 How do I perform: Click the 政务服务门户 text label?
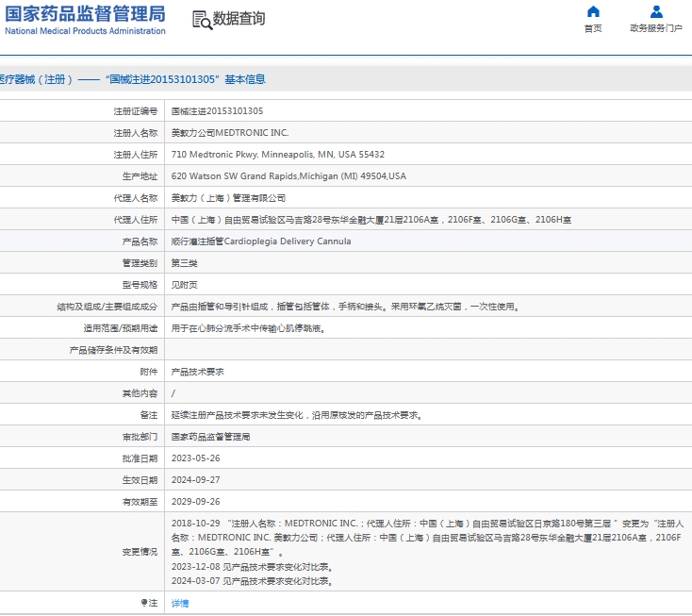656,28
